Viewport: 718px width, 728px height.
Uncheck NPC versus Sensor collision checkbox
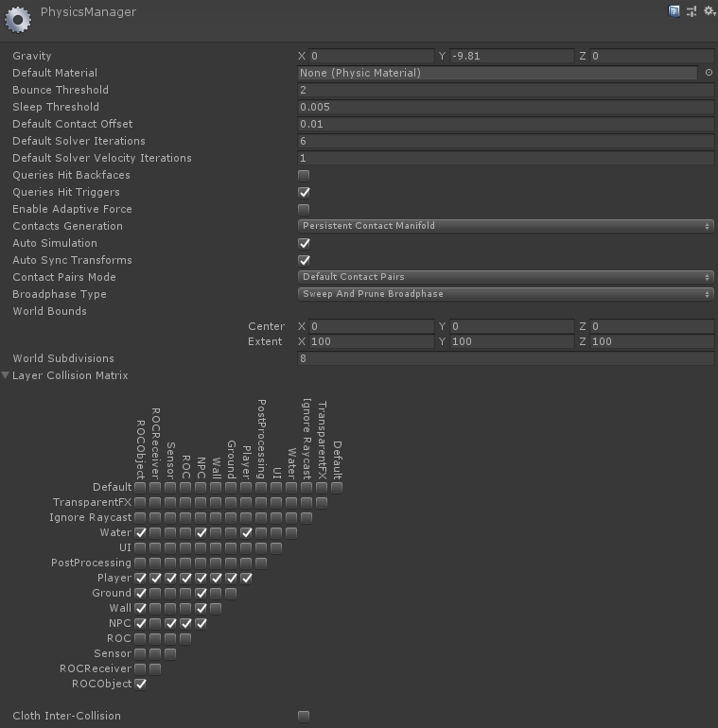pos(170,624)
